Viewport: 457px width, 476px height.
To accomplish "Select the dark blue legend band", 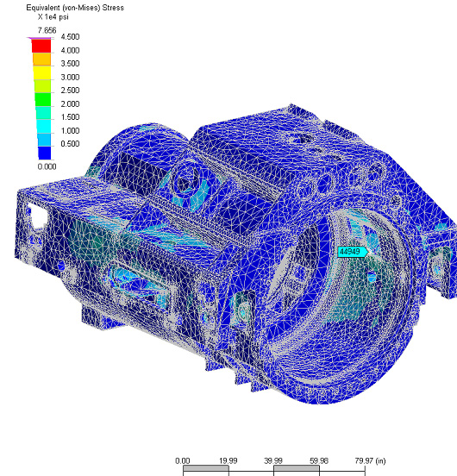I will (x=44, y=153).
